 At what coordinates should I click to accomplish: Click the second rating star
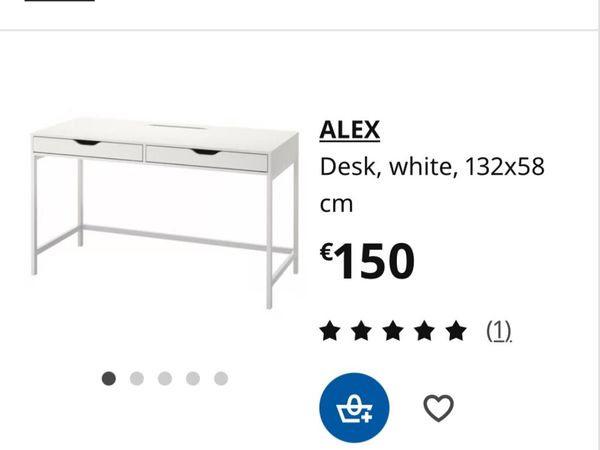point(361,331)
